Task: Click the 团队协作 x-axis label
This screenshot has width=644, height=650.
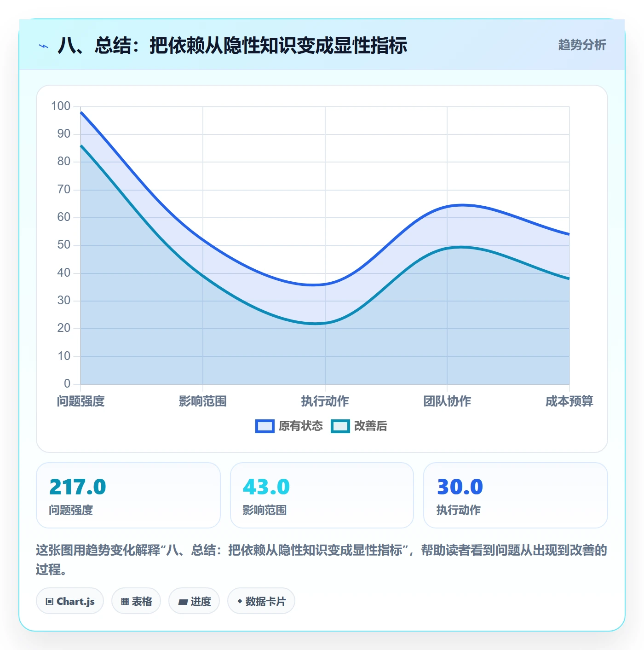Action: [x=447, y=401]
